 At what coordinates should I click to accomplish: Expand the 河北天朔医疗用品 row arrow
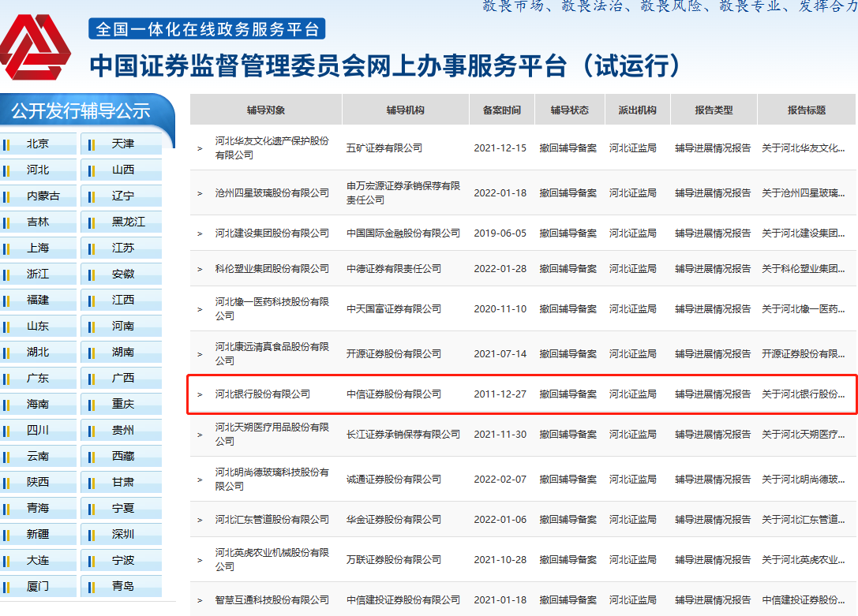[200, 435]
